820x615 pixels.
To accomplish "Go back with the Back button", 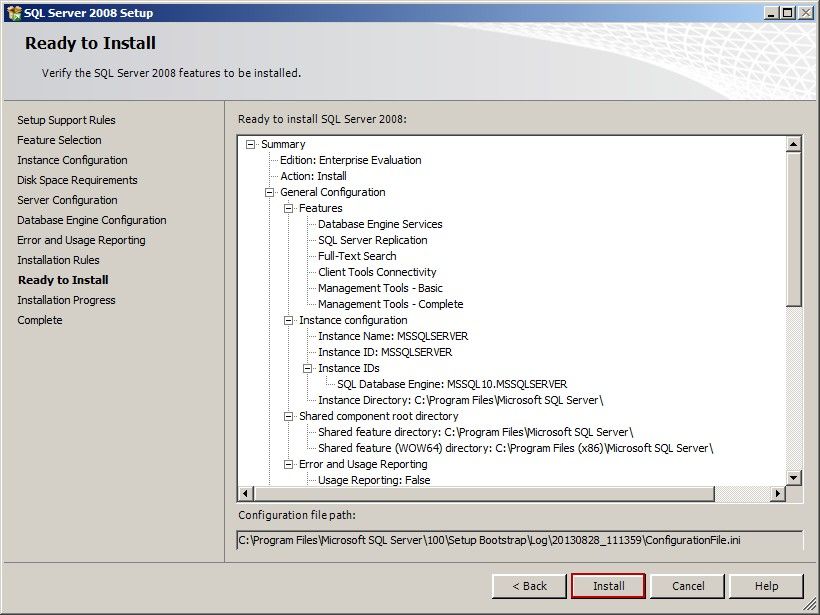I will tap(529, 586).
